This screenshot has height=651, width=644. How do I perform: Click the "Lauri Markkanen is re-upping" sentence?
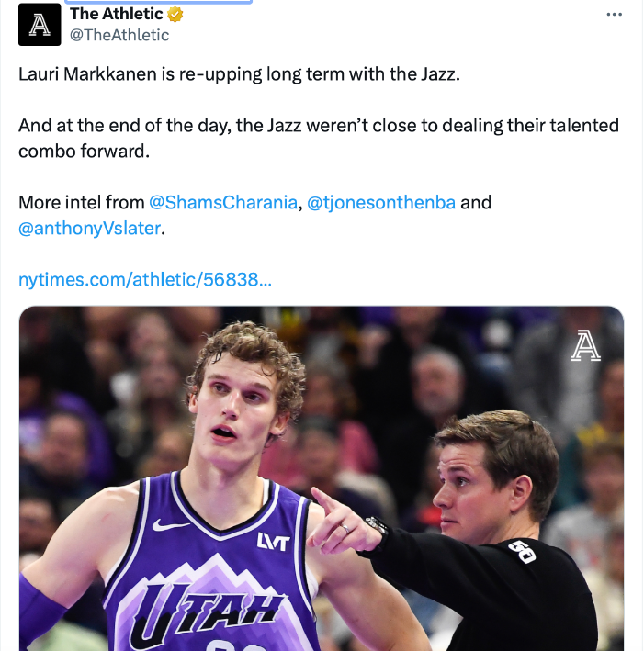click(x=239, y=73)
